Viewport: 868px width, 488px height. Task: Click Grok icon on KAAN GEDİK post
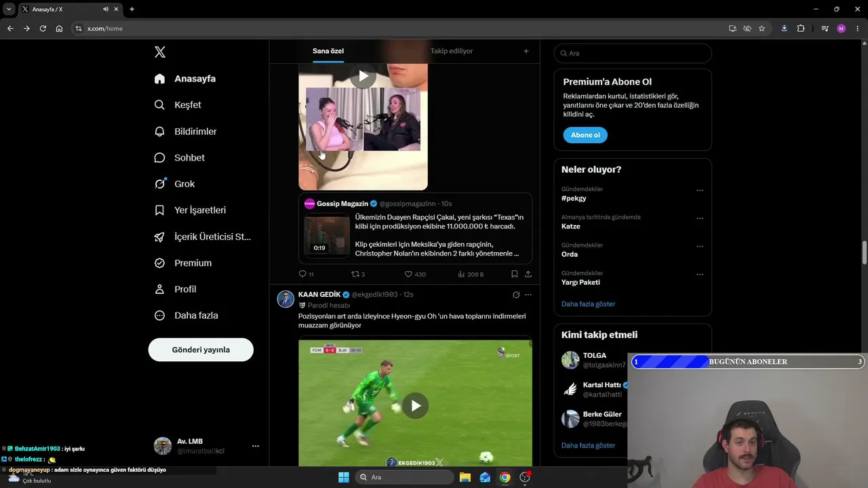(x=516, y=295)
